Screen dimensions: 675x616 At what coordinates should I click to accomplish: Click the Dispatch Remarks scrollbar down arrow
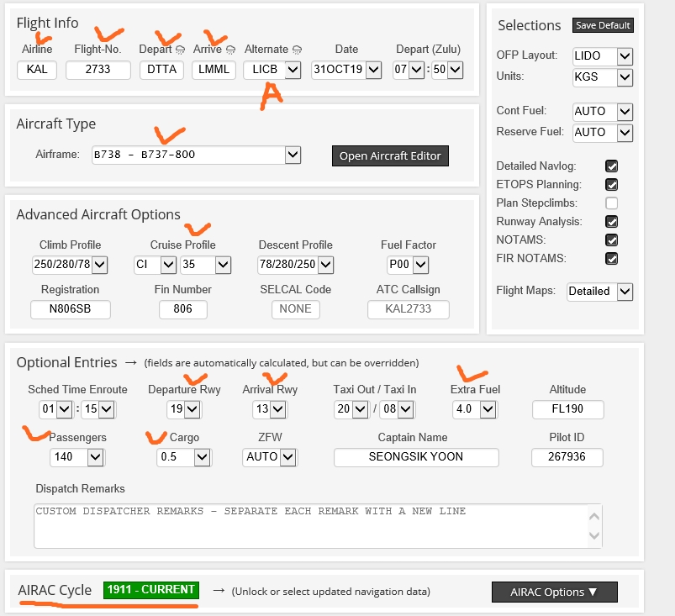click(x=596, y=535)
